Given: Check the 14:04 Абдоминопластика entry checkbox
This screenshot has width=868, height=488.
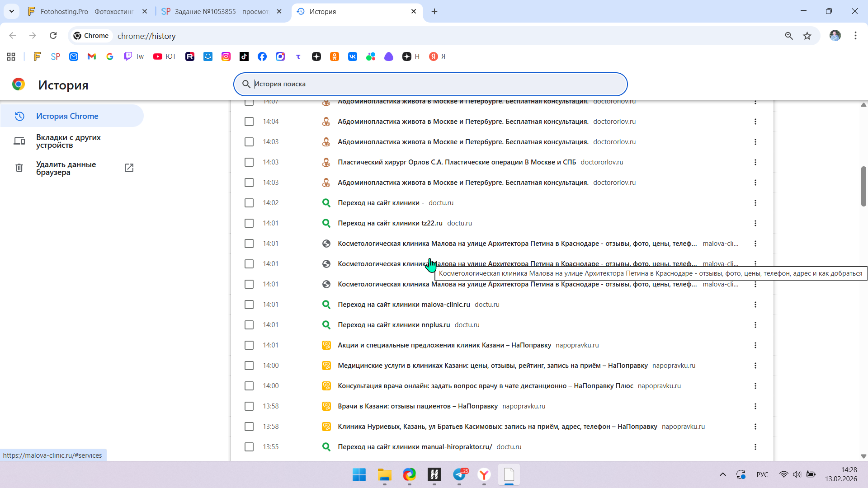Looking at the screenshot, I should 249,122.
